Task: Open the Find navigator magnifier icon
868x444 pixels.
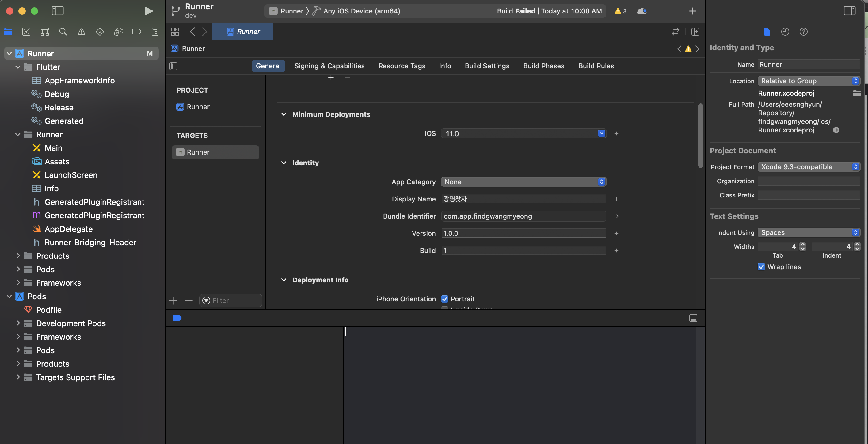Action: point(63,32)
